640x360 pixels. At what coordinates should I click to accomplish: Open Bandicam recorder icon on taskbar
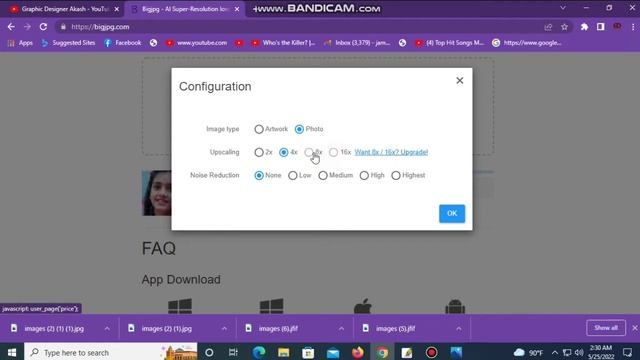coord(431,352)
